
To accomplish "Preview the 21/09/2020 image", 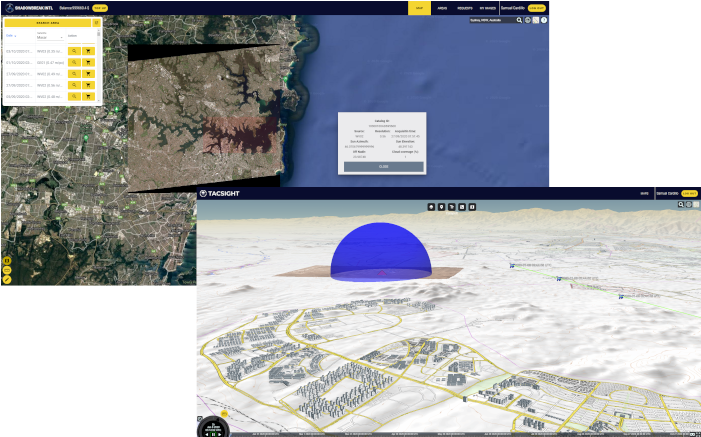I will pyautogui.click(x=74, y=85).
